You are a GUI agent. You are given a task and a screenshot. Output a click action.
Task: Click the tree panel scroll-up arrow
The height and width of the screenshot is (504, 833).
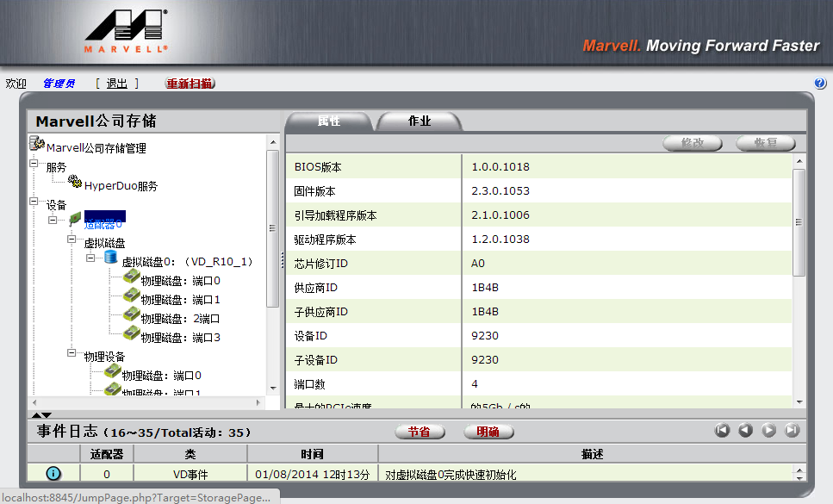point(272,142)
